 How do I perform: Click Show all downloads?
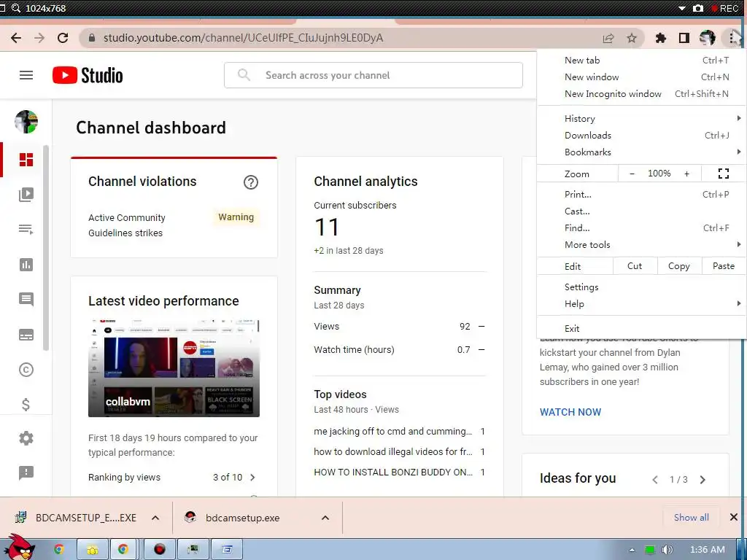[691, 518]
